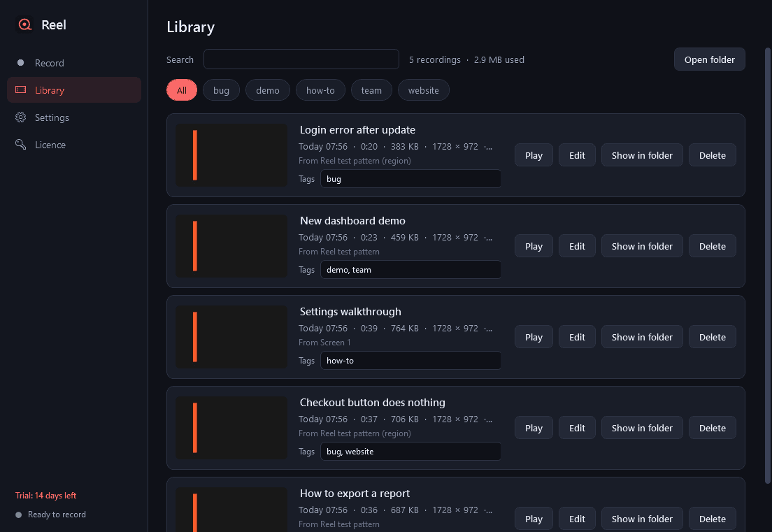Screen dimensions: 772x532
Task: Edit the New dashboard demo recording
Action: point(577,246)
